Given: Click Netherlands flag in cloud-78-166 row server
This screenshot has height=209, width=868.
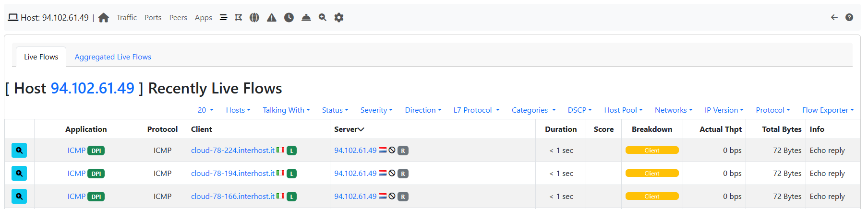Looking at the screenshot, I should [x=383, y=196].
